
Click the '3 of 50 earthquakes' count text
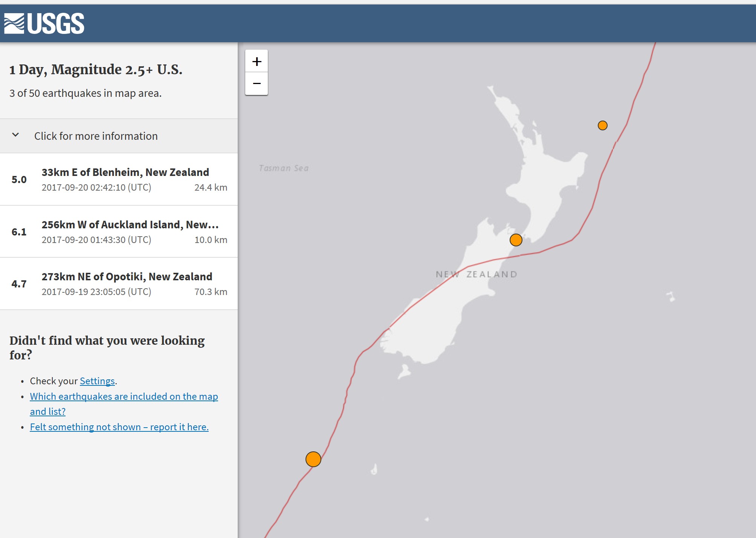tap(86, 93)
